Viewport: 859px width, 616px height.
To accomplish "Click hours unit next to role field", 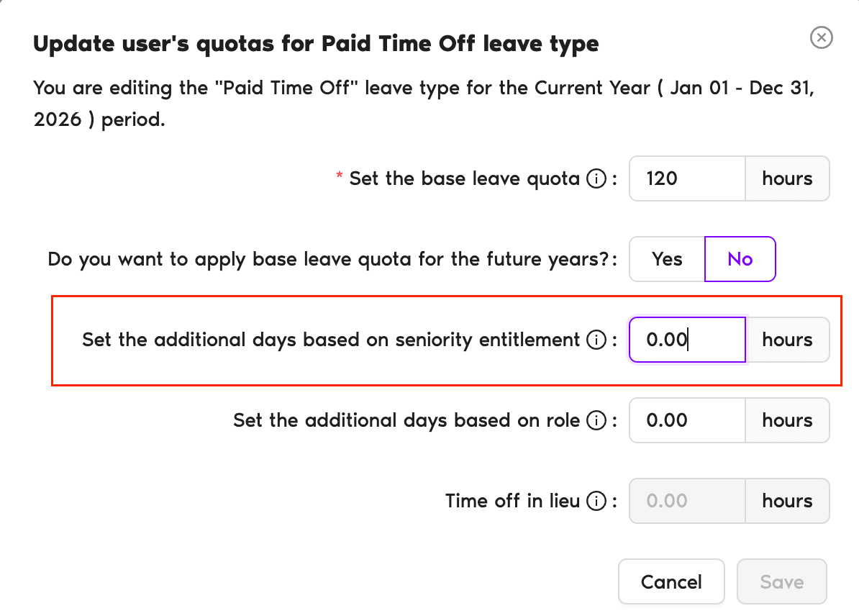I will pos(787,420).
